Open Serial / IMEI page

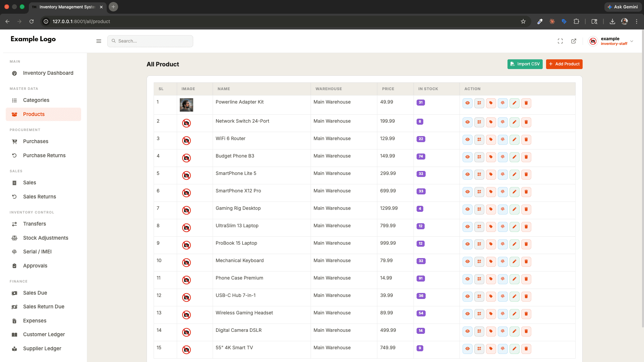point(43,252)
